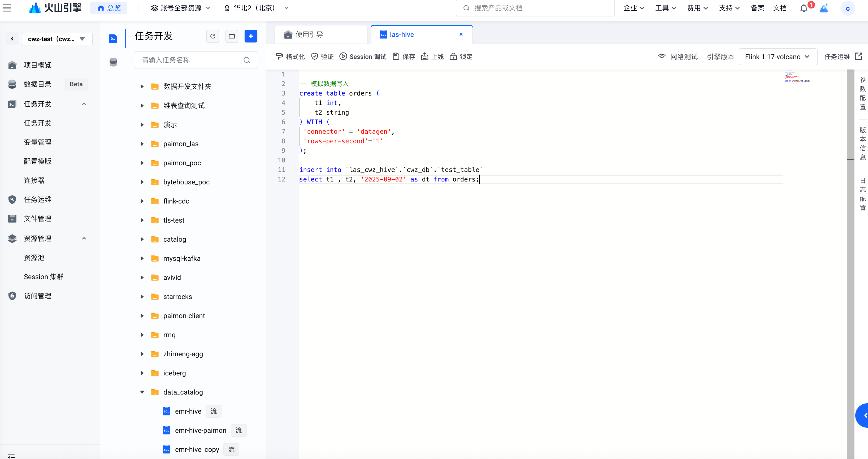Open the notification bell
Screen dimensions: 868x459
click(x=804, y=8)
